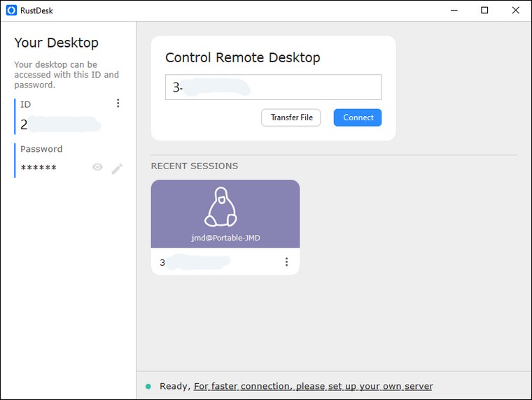Close the RustDesk window
532x400 pixels.
[x=515, y=10]
